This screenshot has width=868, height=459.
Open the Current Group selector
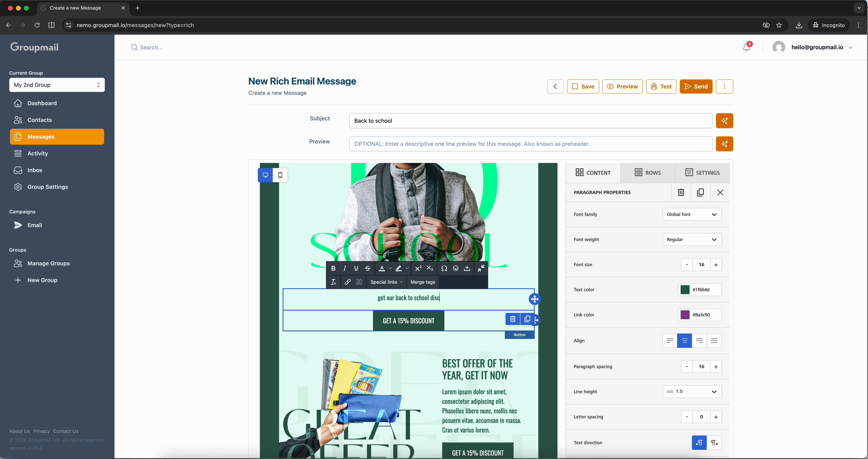(57, 85)
